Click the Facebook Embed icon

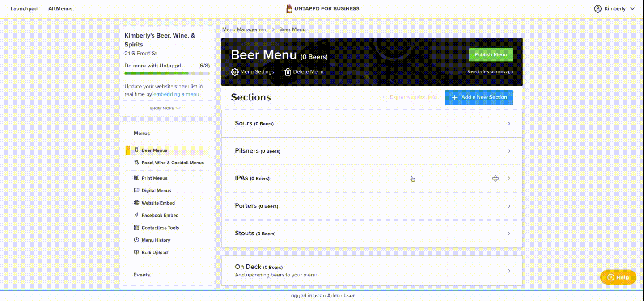click(136, 215)
